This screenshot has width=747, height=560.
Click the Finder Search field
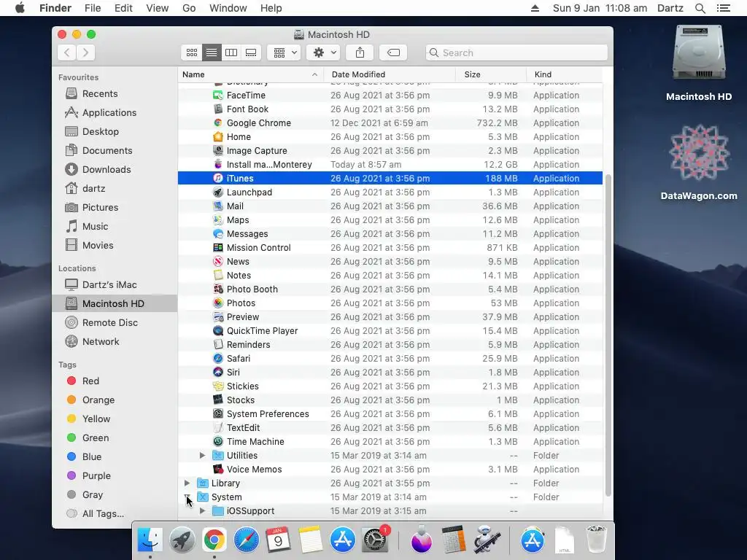click(516, 52)
